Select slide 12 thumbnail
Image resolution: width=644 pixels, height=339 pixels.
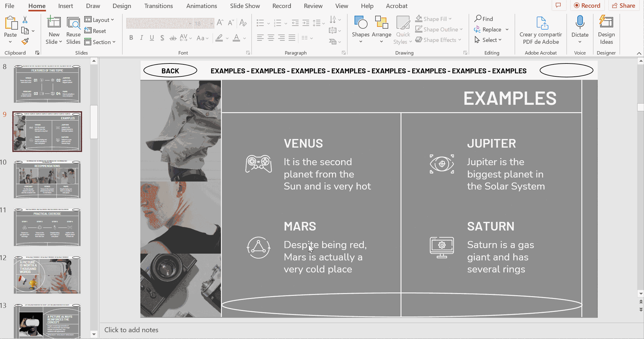click(47, 274)
